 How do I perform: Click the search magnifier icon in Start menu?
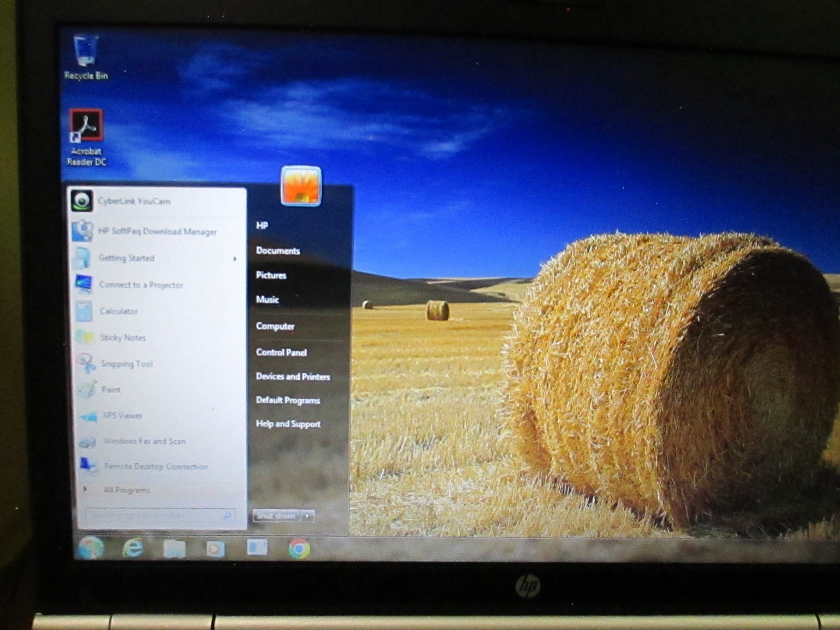[227, 516]
